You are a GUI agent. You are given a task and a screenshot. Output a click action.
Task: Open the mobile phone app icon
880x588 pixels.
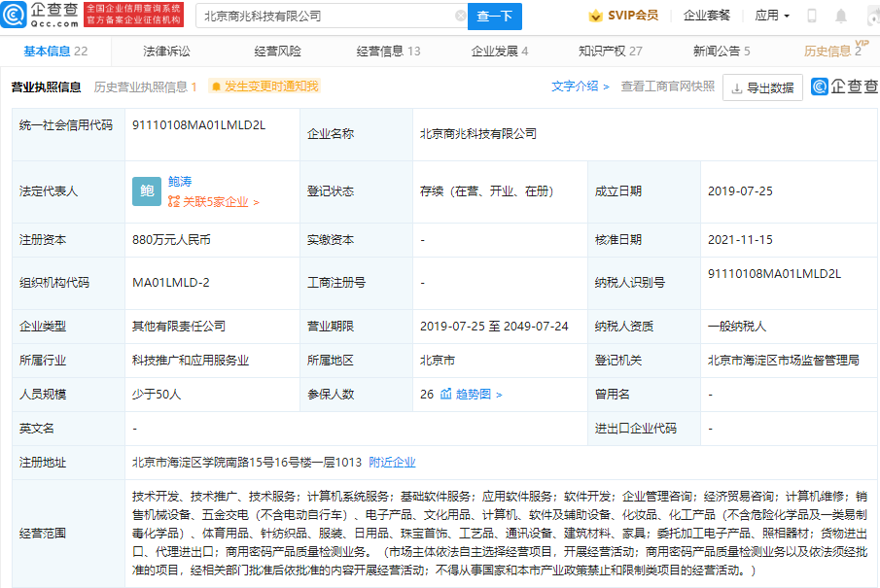coord(812,16)
